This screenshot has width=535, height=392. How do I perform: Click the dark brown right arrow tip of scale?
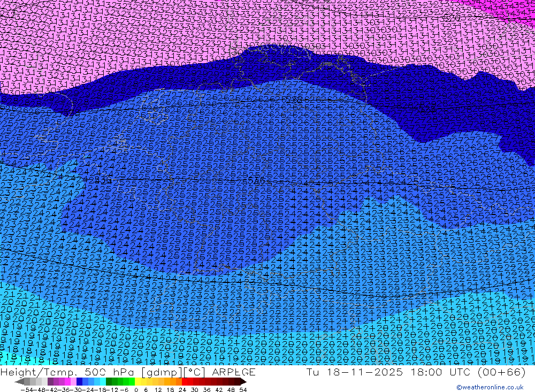tap(243, 382)
